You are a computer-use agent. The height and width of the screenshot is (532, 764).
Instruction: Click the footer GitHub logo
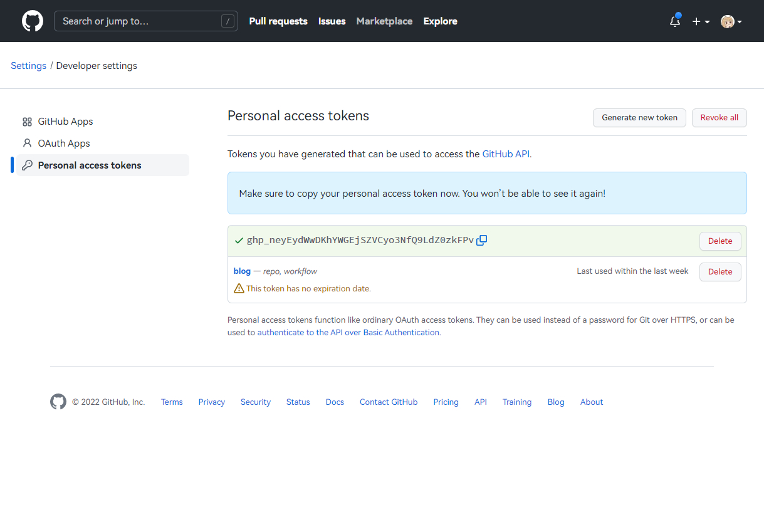click(x=58, y=402)
